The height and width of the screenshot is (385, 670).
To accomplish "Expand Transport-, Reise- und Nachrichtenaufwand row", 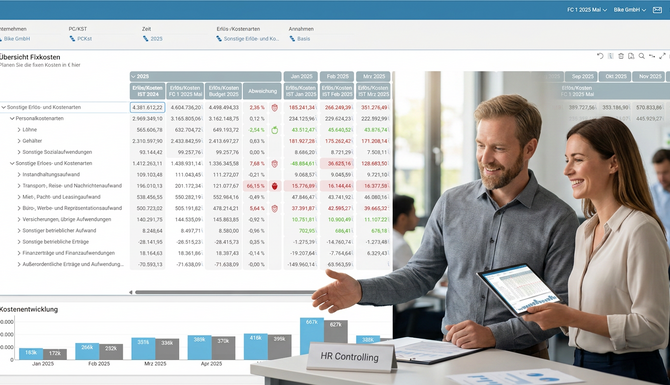I will click(x=19, y=186).
